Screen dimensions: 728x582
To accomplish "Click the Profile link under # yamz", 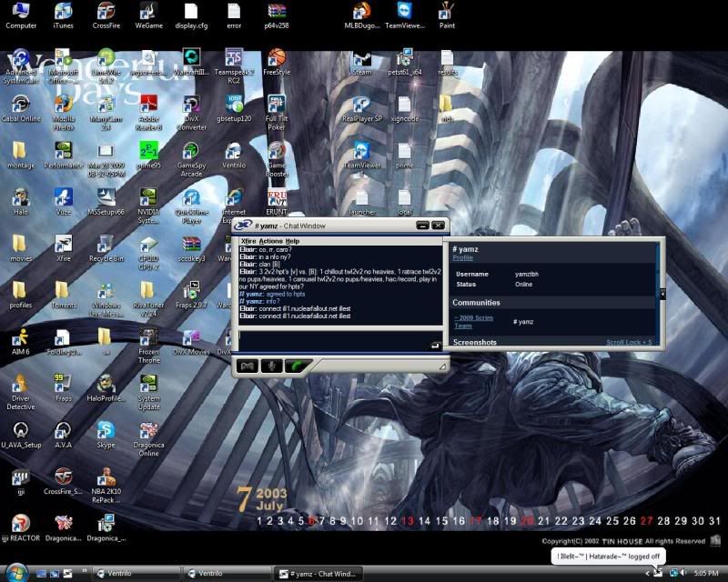I will pyautogui.click(x=462, y=258).
